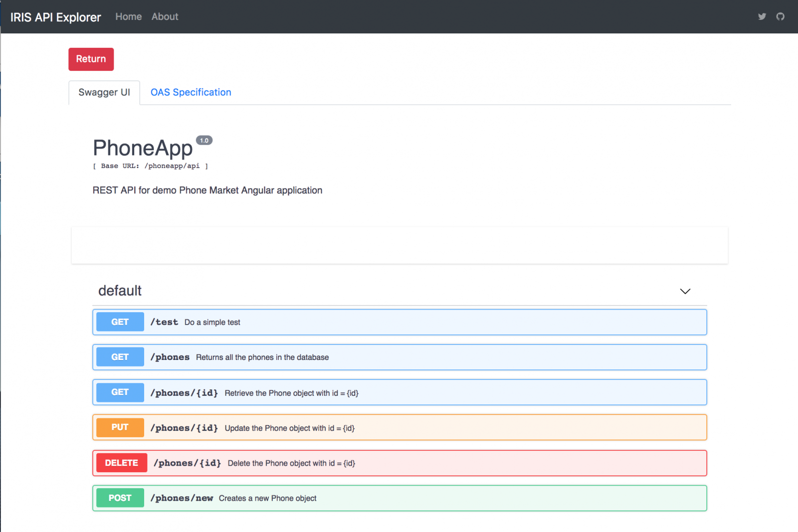Expand the GET /test operation
The height and width of the screenshot is (532, 798).
pos(399,322)
